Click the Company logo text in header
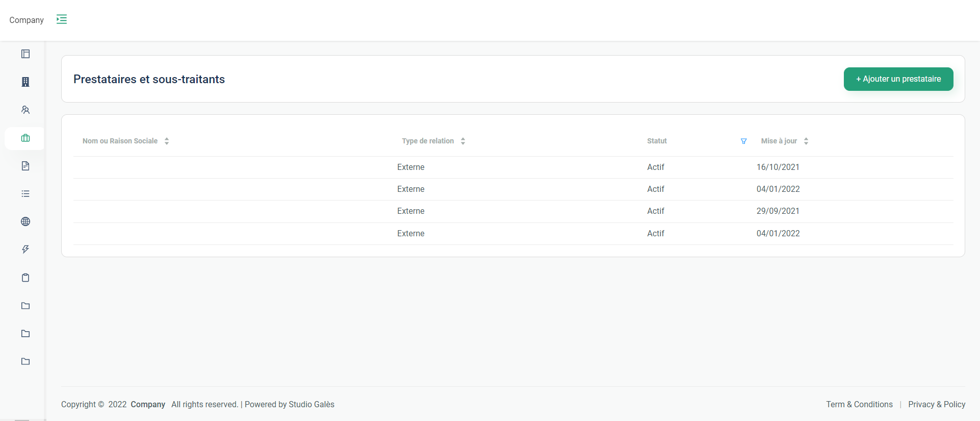The width and height of the screenshot is (980, 421). coord(27,20)
